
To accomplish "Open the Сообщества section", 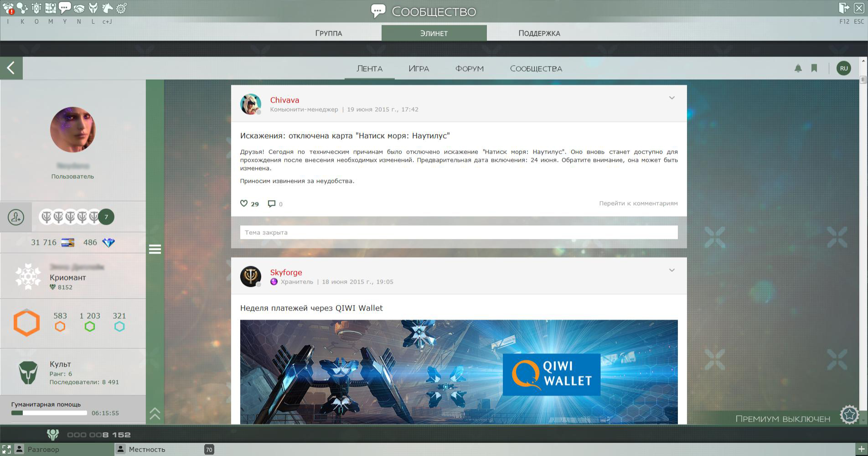I will (x=536, y=68).
